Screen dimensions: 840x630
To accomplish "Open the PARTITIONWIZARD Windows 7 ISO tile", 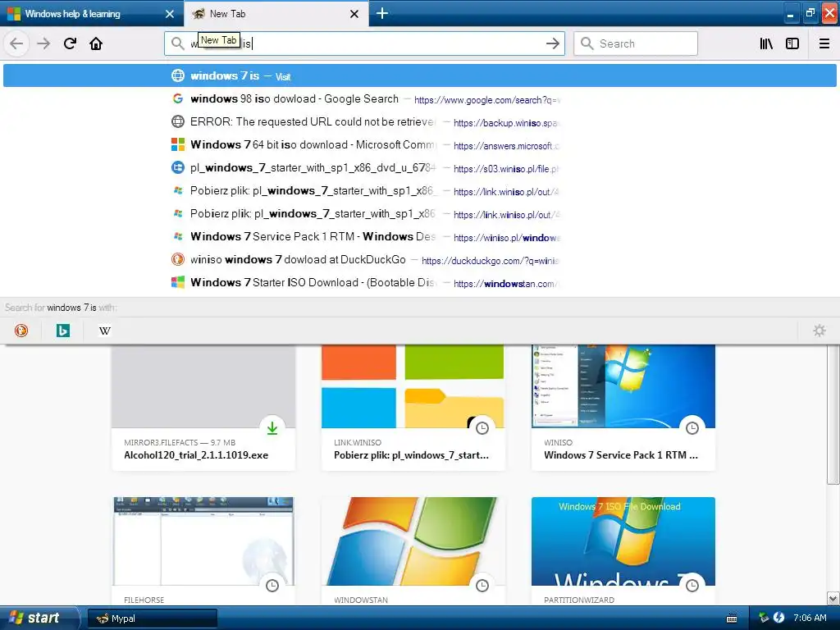I will (623, 550).
